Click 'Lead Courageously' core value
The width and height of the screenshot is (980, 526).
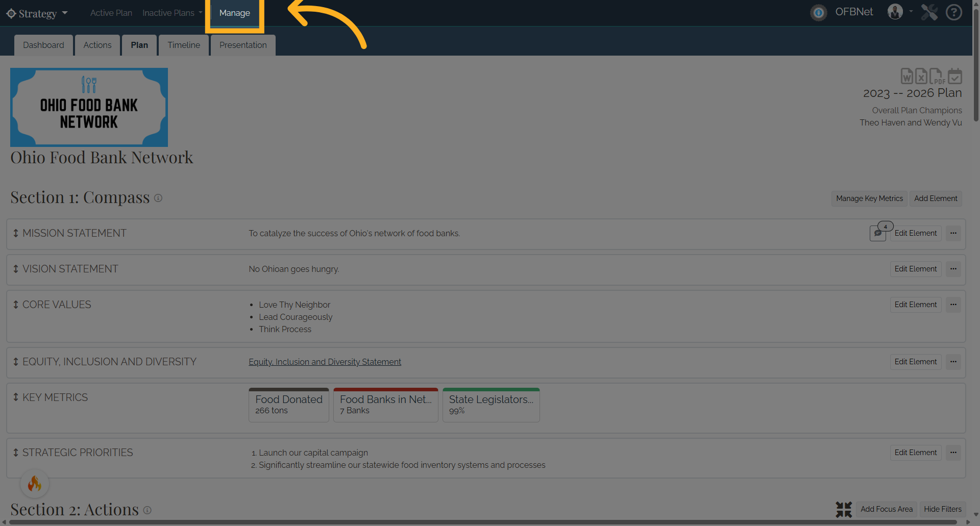coord(296,317)
